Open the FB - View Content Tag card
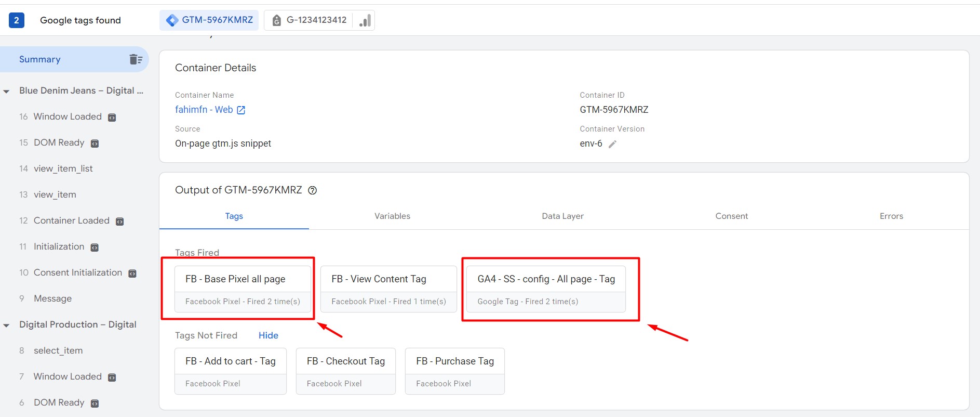The height and width of the screenshot is (417, 980). pos(388,289)
